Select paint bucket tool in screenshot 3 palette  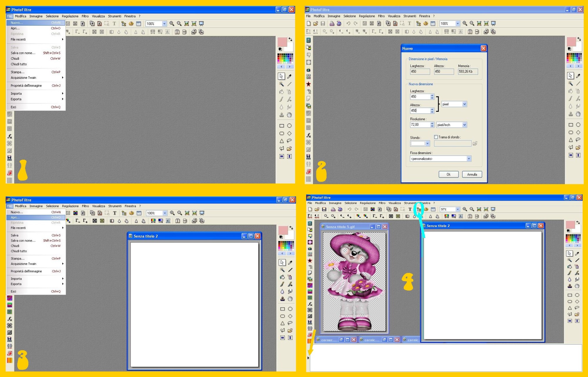282,277
